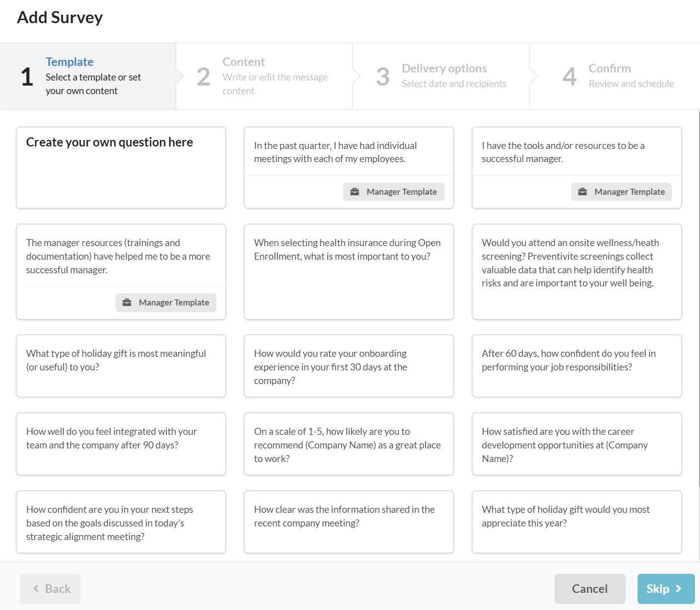
Task: Pick the onsite wellness screening template
Action: click(x=577, y=272)
